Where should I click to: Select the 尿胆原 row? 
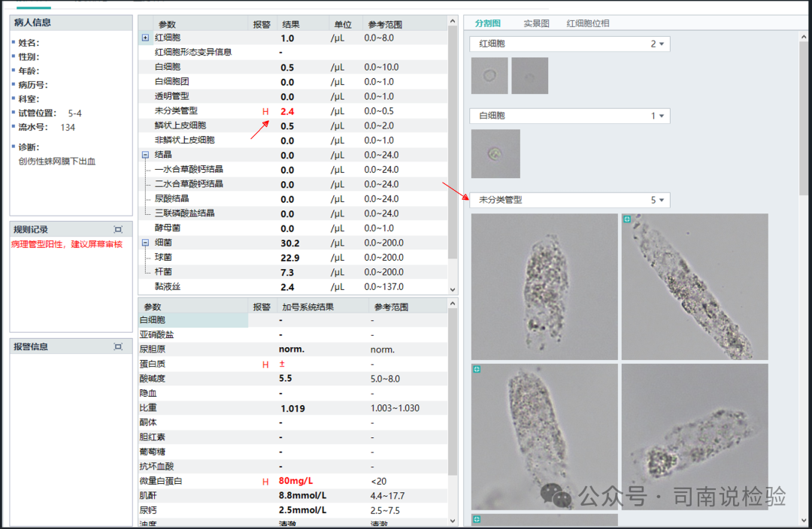[x=292, y=349]
